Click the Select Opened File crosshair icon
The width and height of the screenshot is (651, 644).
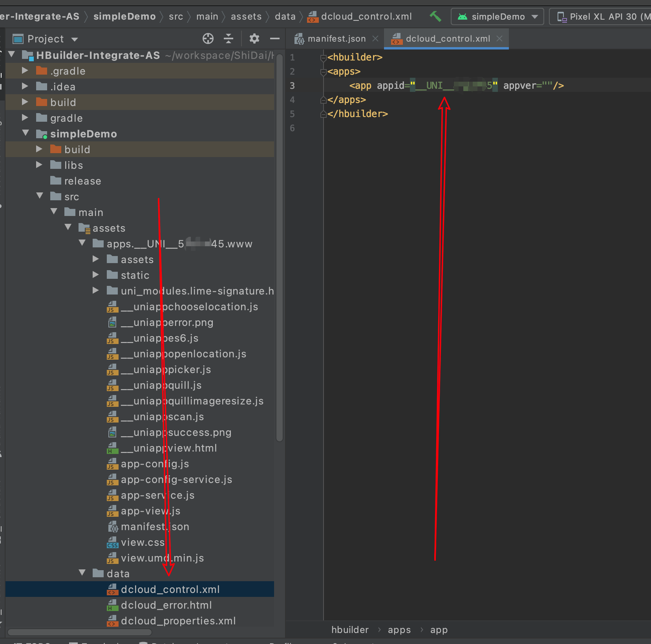click(x=208, y=38)
